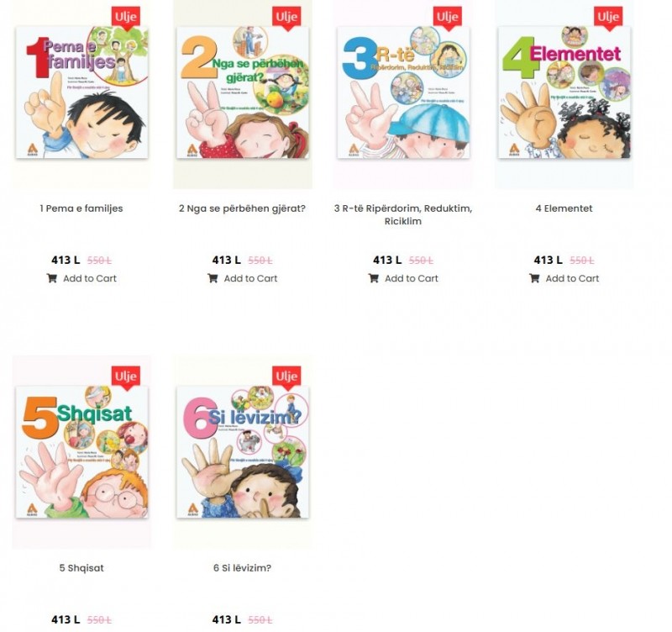Open the 2 Nga se përbëhen gjërat cover
The width and height of the screenshot is (672, 632).
[243, 92]
